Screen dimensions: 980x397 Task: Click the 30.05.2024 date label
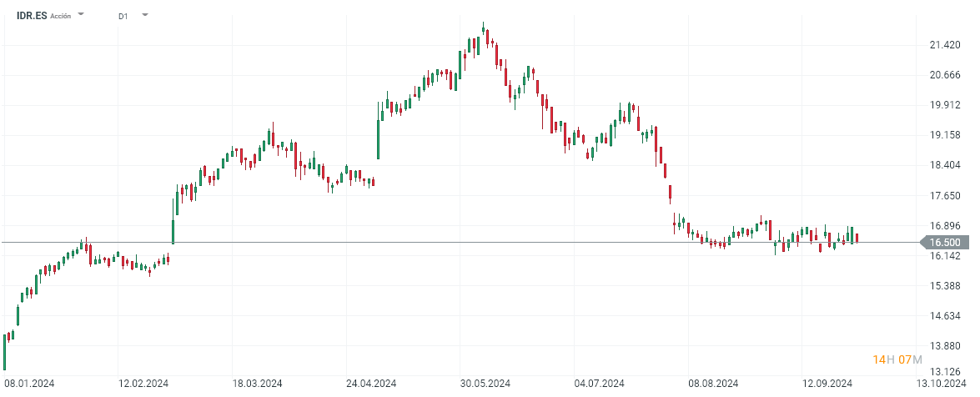(485, 384)
